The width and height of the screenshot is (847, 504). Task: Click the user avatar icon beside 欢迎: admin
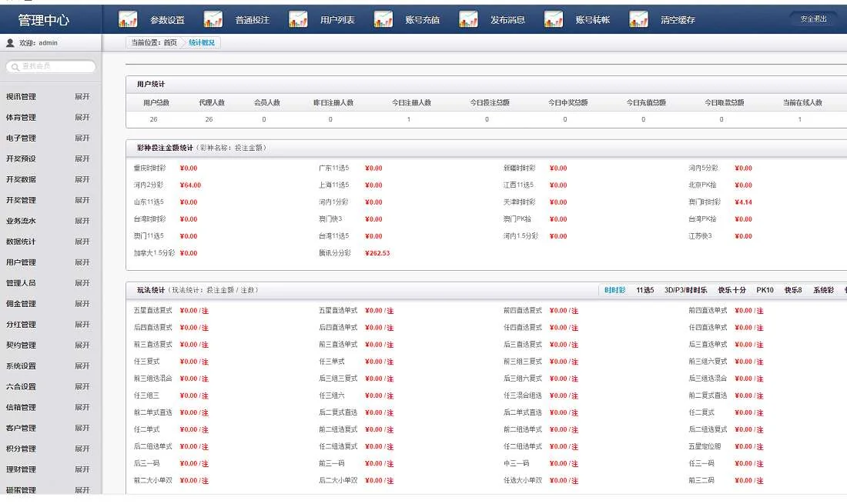(10, 43)
